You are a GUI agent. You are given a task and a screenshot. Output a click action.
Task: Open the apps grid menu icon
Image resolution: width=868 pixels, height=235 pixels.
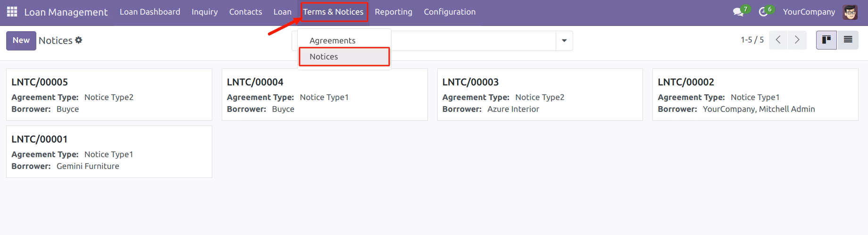(x=12, y=12)
